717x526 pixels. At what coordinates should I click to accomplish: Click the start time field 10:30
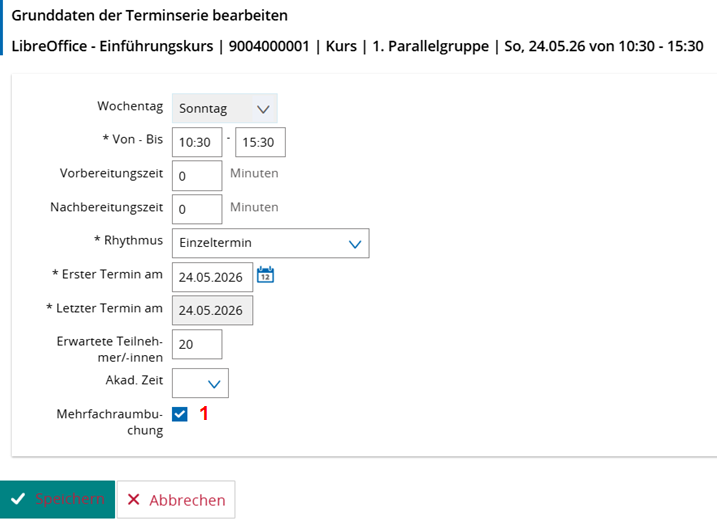[197, 142]
